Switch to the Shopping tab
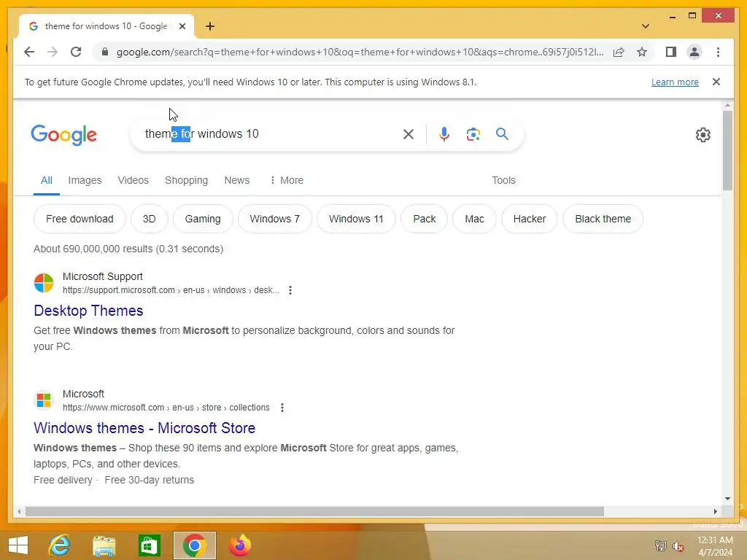Viewport: 747px width, 560px height. click(186, 180)
